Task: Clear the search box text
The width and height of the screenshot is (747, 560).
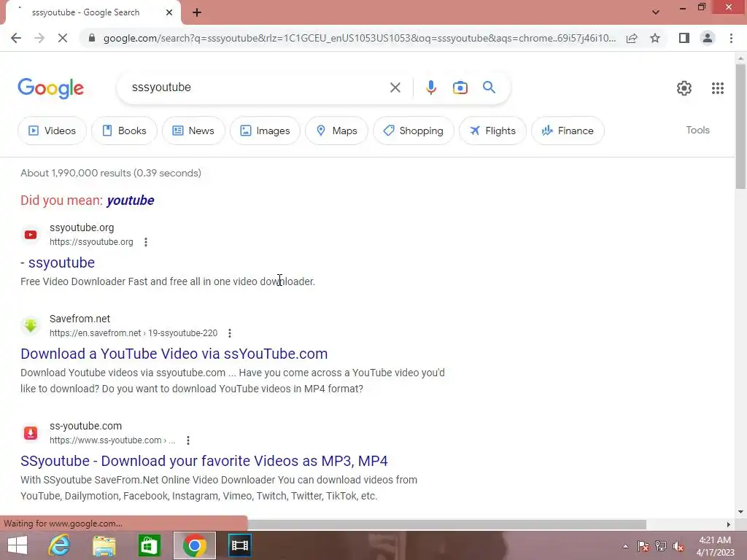Action: point(395,87)
